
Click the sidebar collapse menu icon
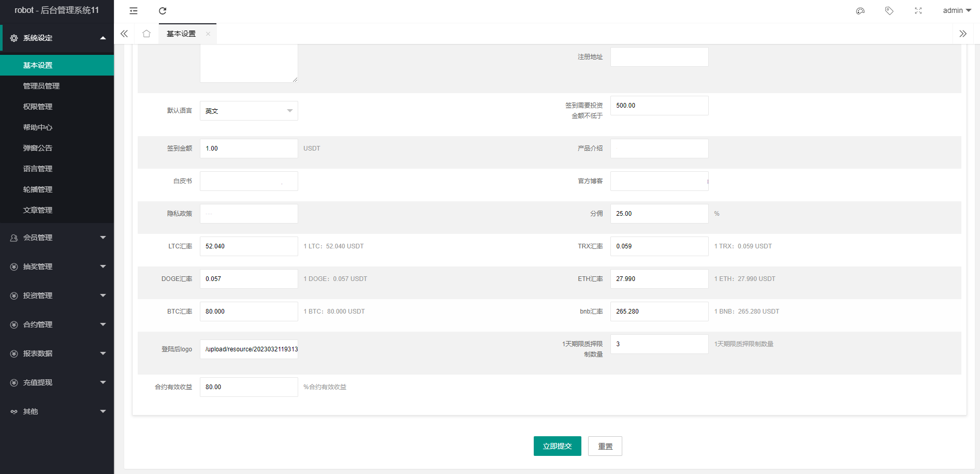[134, 11]
